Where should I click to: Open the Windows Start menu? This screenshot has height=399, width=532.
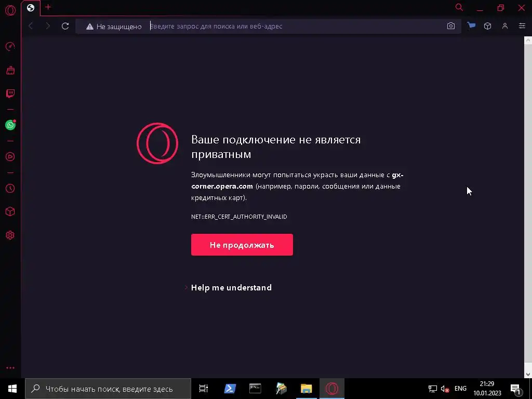coord(12,389)
